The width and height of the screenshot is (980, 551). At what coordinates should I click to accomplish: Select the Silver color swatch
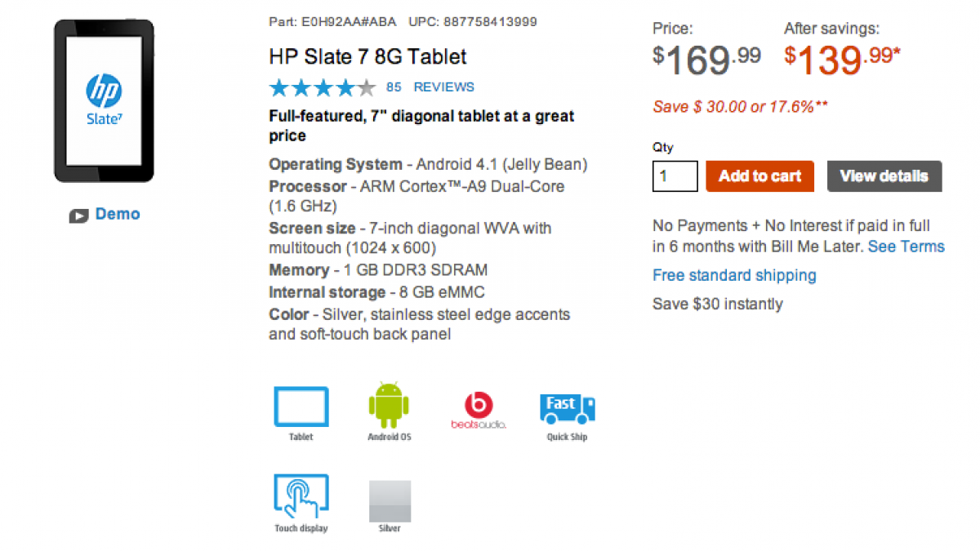[x=390, y=500]
